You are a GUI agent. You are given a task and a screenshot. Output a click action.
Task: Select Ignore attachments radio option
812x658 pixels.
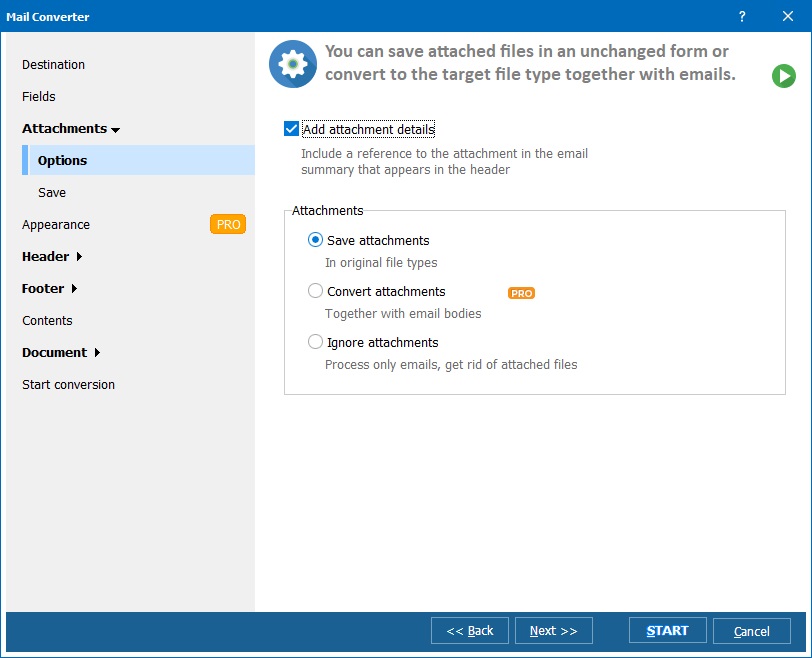(x=316, y=342)
